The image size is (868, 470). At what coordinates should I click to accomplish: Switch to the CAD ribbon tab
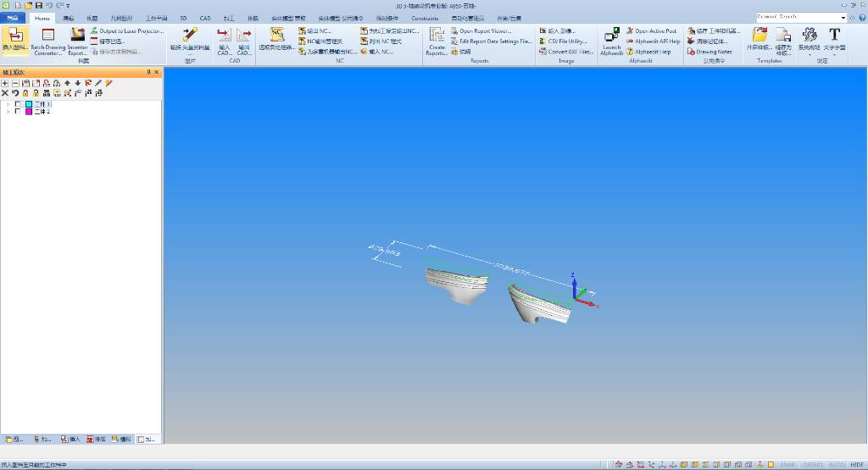(205, 18)
